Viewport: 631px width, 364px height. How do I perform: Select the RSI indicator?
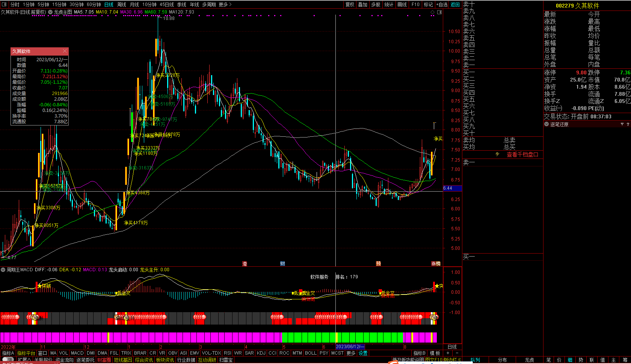228,353
